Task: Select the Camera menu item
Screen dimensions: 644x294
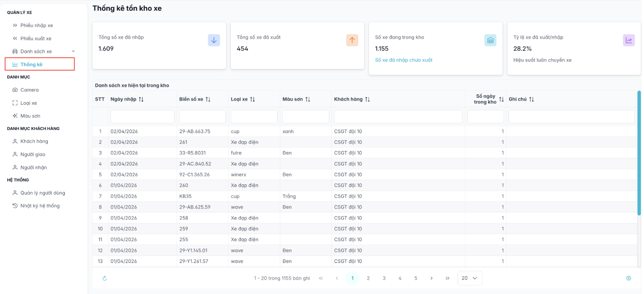Action: click(x=29, y=90)
